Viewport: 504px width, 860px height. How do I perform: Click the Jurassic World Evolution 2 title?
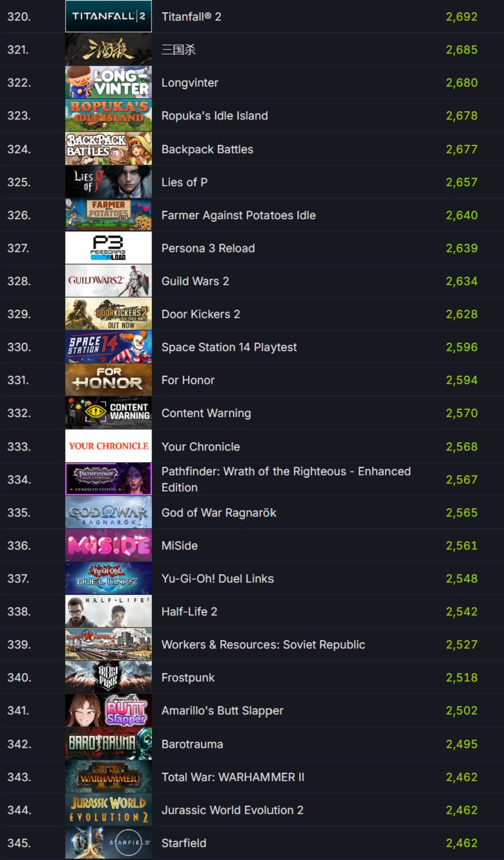point(233,810)
